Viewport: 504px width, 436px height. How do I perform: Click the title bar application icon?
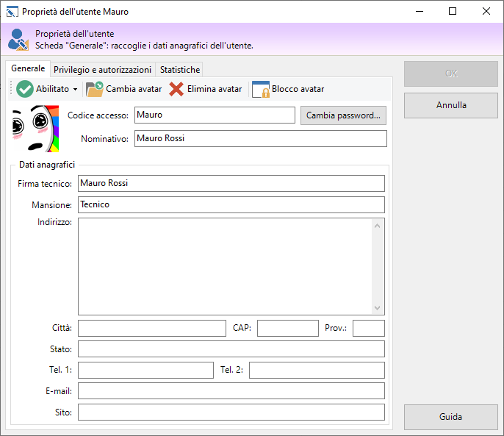[x=12, y=12]
